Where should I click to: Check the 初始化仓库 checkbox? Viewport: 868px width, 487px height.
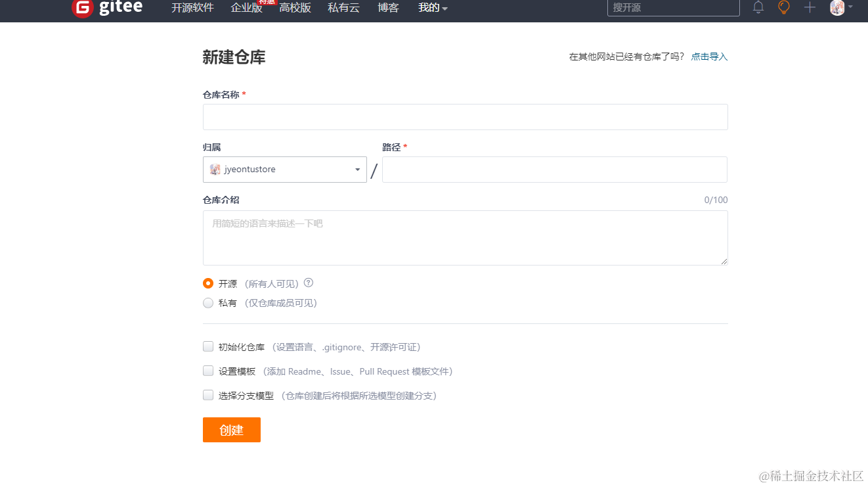pyautogui.click(x=208, y=346)
